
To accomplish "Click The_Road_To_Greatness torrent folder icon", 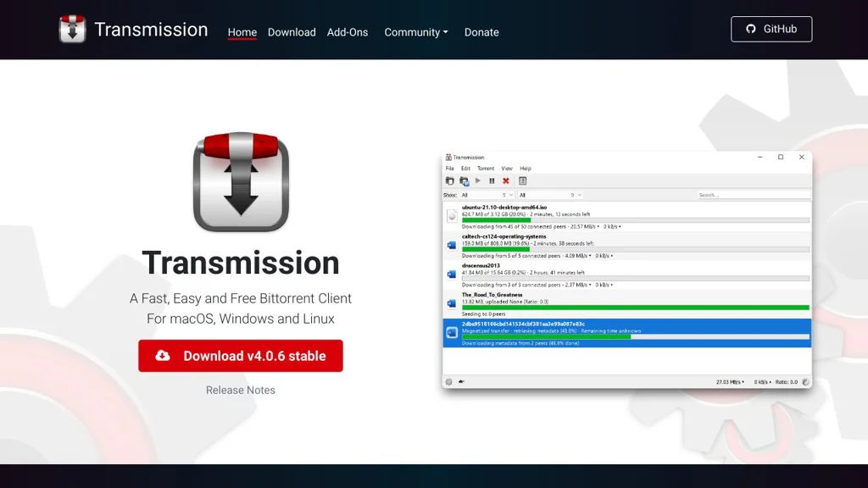I will [452, 303].
